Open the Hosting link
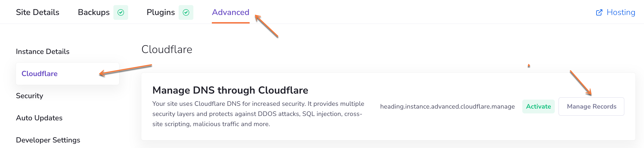 pos(620,12)
